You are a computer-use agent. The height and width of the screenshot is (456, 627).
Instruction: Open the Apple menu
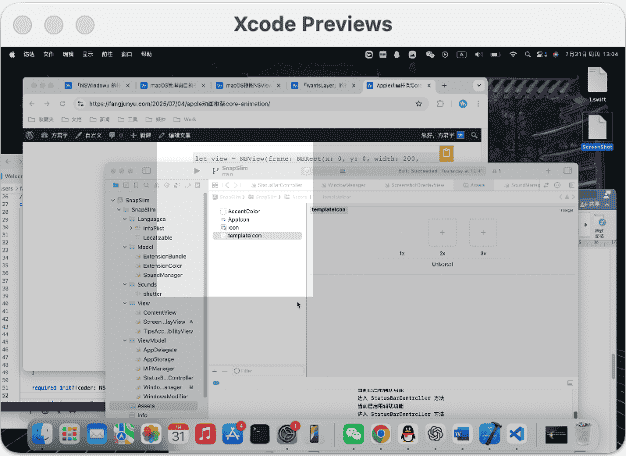coord(12,54)
